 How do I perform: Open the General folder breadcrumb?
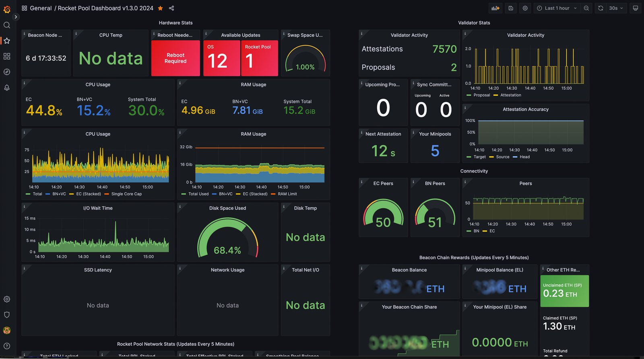[x=41, y=8]
